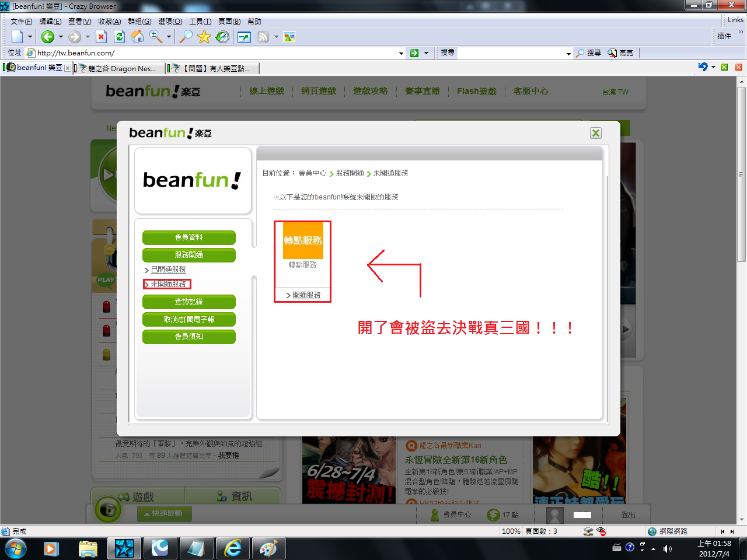Click the 服務開通 green button
747x560 pixels.
tap(189, 255)
